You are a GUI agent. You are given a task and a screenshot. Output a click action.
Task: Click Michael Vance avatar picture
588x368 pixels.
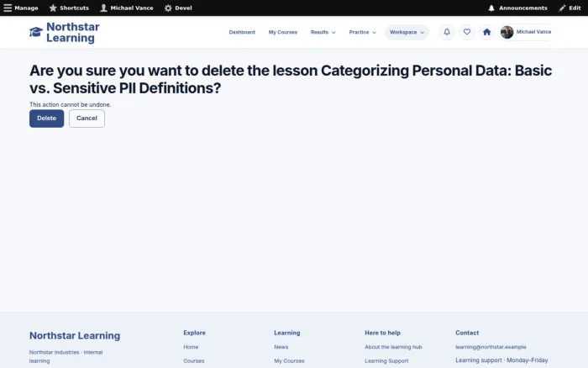507,32
